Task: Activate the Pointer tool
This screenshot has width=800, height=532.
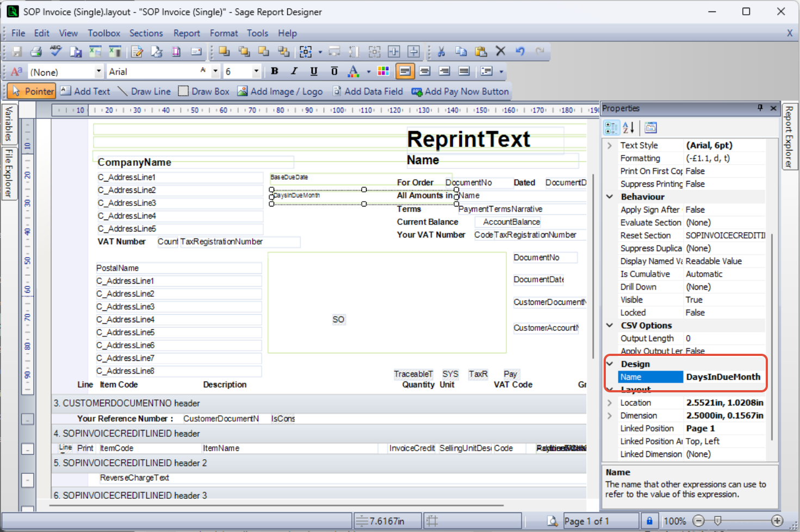Action: click(x=32, y=91)
